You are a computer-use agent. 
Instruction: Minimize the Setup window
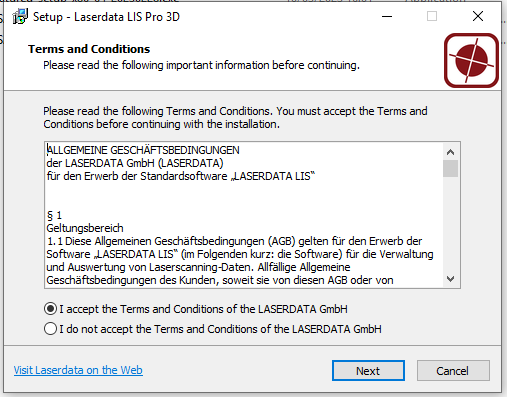pyautogui.click(x=387, y=16)
